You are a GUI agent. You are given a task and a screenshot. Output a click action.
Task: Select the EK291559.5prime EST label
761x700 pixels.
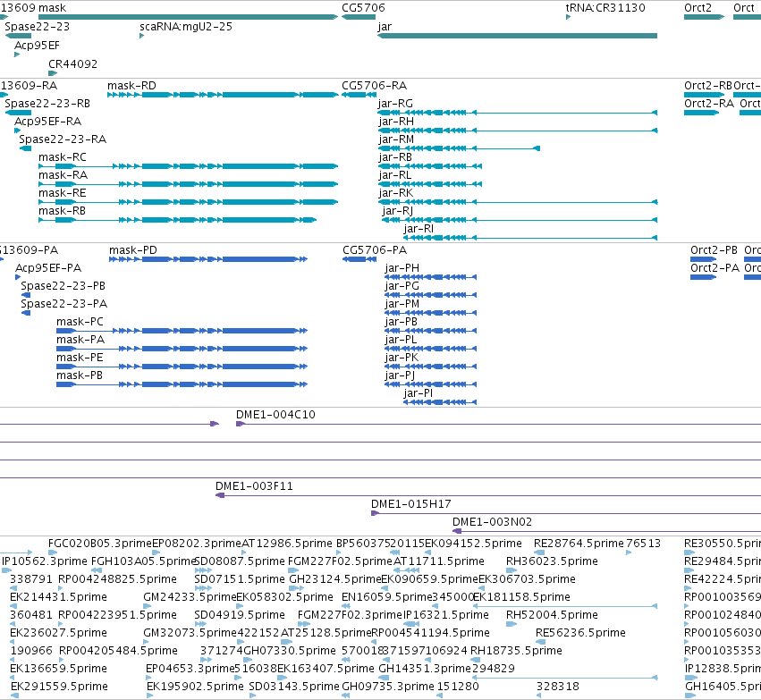tap(59, 687)
